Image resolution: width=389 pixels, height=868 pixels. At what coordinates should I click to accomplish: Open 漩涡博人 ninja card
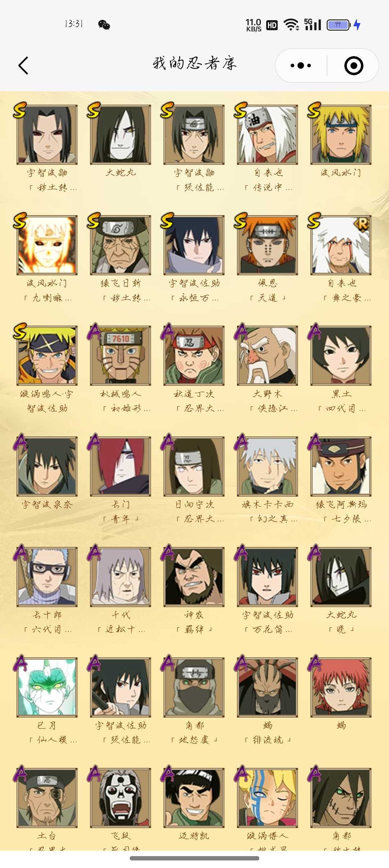click(267, 797)
